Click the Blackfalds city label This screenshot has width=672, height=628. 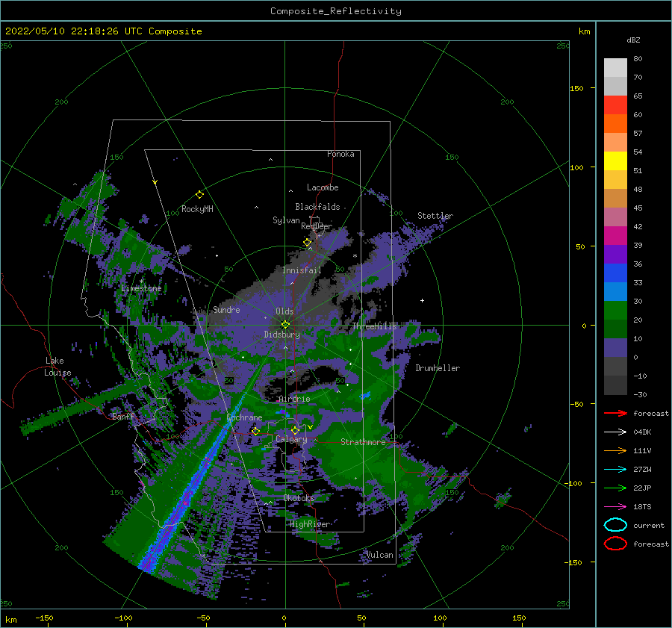(317, 207)
